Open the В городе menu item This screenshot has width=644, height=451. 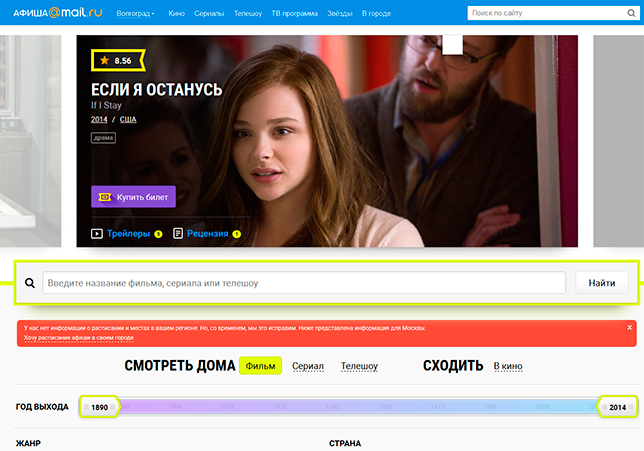coord(376,14)
